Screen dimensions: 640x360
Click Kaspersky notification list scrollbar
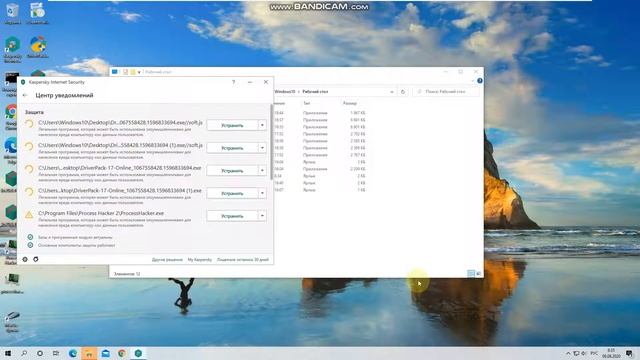[x=271, y=142]
